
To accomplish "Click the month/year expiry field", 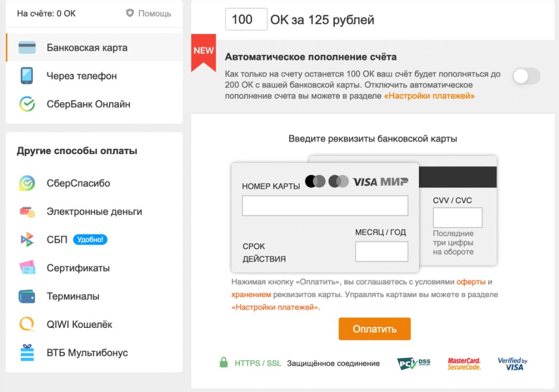I will (381, 252).
